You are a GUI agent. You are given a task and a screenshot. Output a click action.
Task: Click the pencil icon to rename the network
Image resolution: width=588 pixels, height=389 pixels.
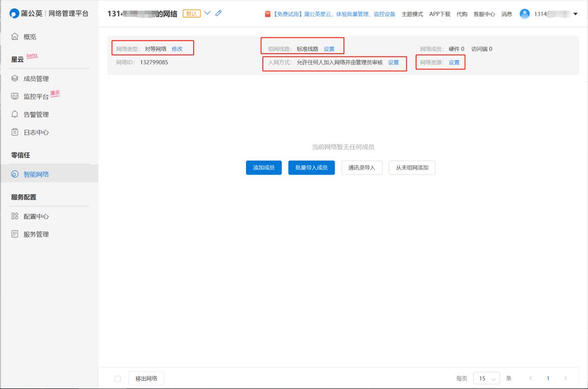click(218, 13)
